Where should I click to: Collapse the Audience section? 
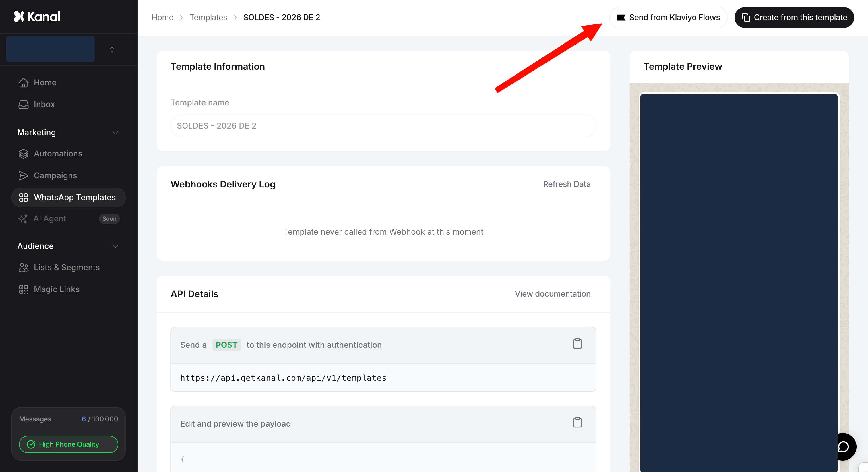tap(115, 246)
